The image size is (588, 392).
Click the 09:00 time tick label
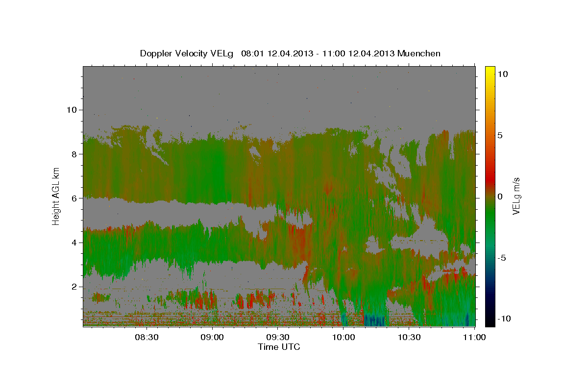pyautogui.click(x=213, y=337)
